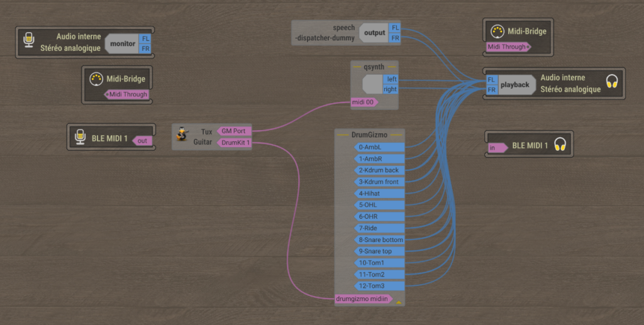Select the DrumGizmo 1-AmbR port
Screen dimensions: 644x325
pyautogui.click(x=379, y=158)
